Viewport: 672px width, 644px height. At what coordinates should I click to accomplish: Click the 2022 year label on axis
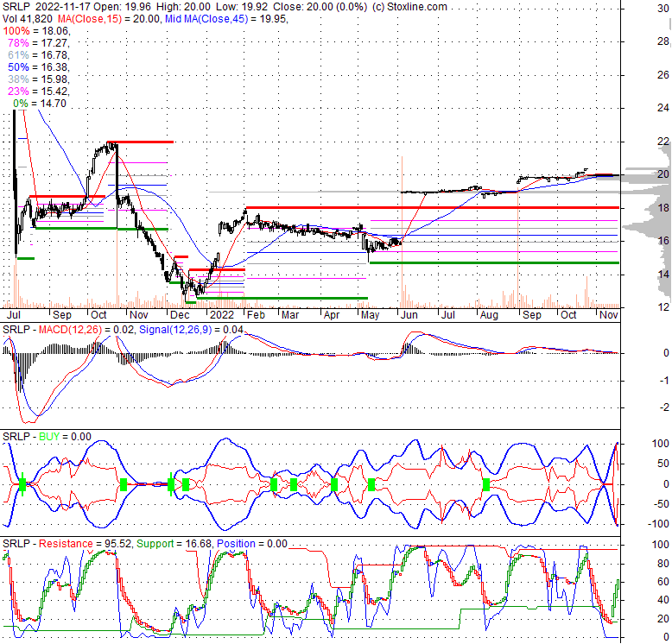[222, 315]
